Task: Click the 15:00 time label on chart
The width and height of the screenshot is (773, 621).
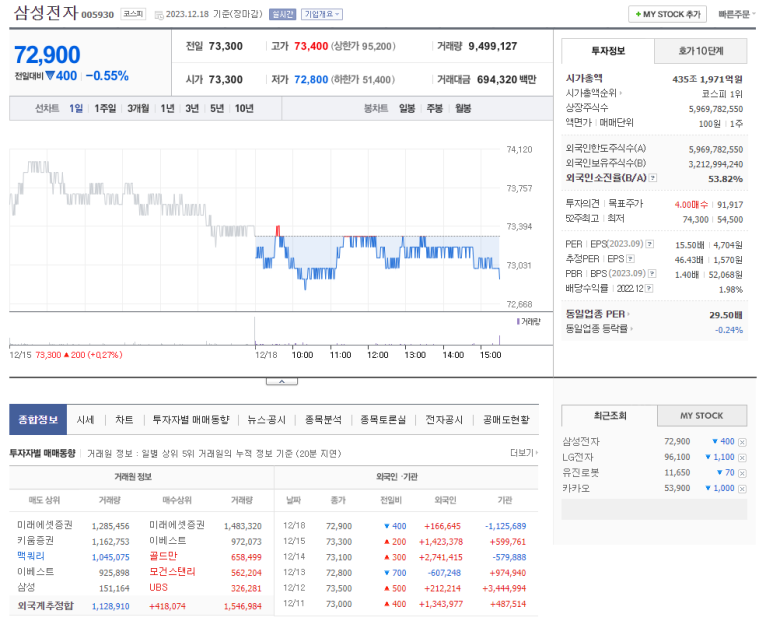Action: click(491, 355)
